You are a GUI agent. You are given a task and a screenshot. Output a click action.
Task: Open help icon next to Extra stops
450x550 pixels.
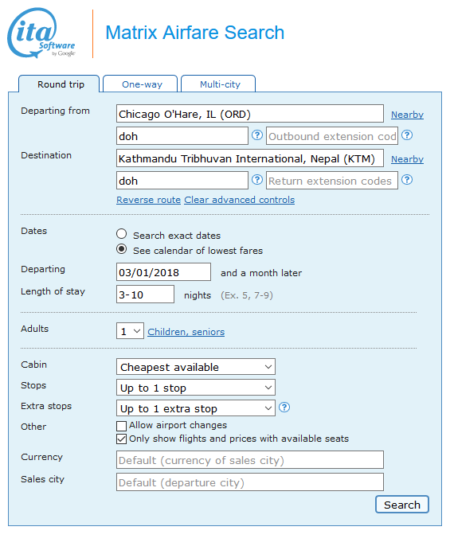[284, 407]
